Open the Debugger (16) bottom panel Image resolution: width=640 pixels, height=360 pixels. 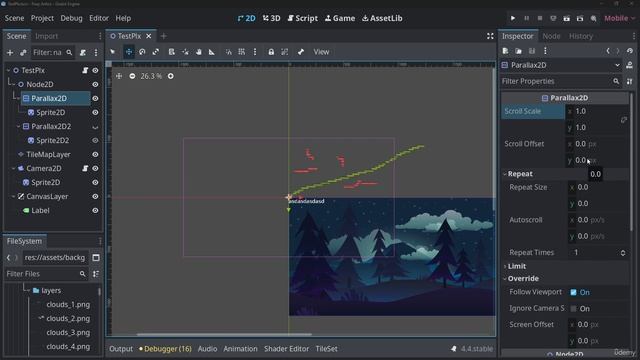165,349
